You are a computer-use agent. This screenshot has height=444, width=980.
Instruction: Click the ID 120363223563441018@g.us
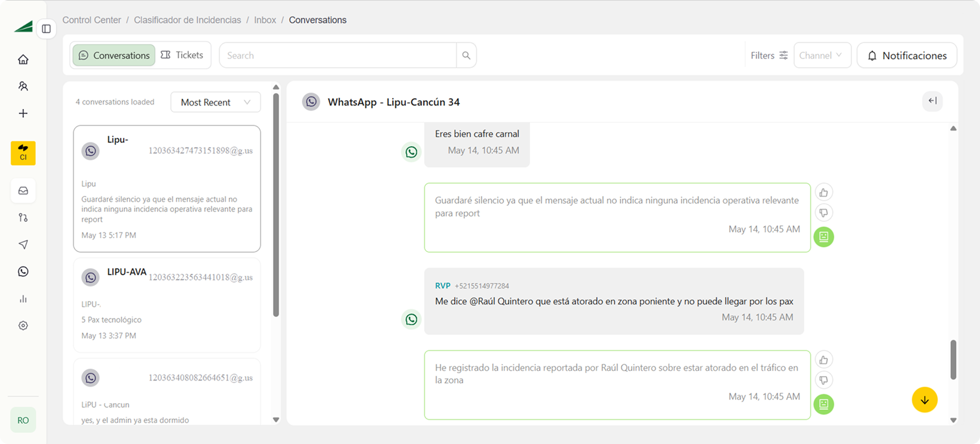click(201, 278)
